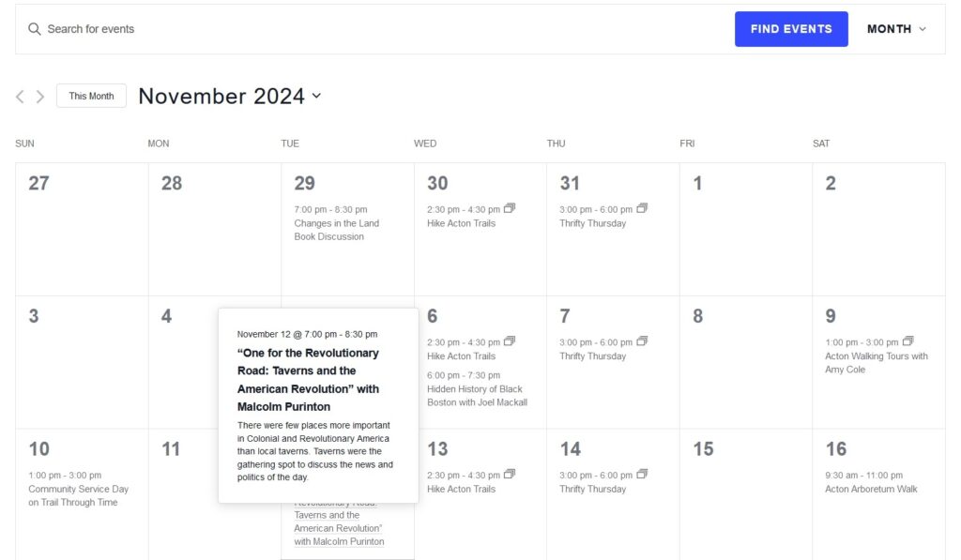Open the MONTH view selector dropdown

[894, 28]
